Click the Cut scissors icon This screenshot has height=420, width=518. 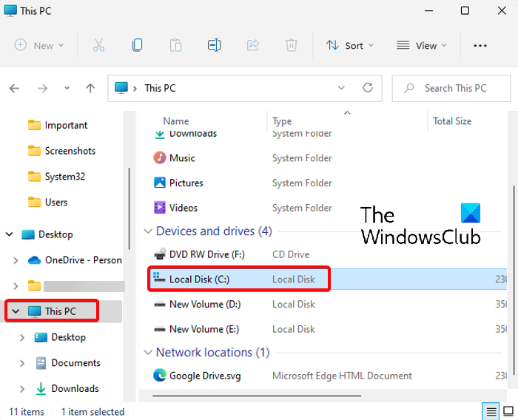[x=98, y=45]
